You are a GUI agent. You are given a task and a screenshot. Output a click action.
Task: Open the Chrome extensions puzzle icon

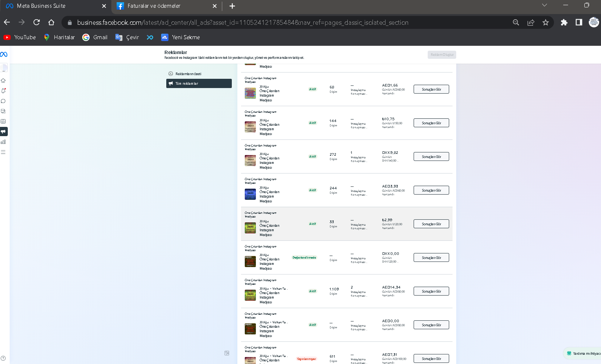tap(564, 23)
